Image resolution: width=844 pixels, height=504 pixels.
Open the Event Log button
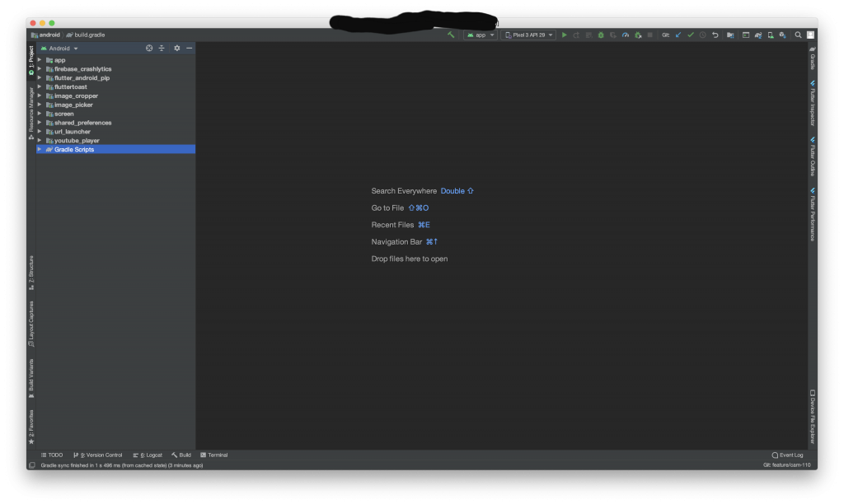(787, 455)
